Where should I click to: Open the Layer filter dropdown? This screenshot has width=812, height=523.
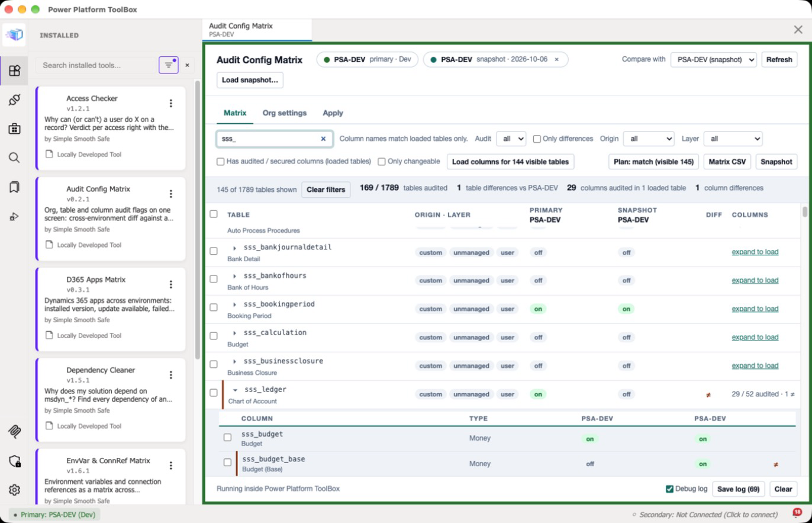click(733, 139)
